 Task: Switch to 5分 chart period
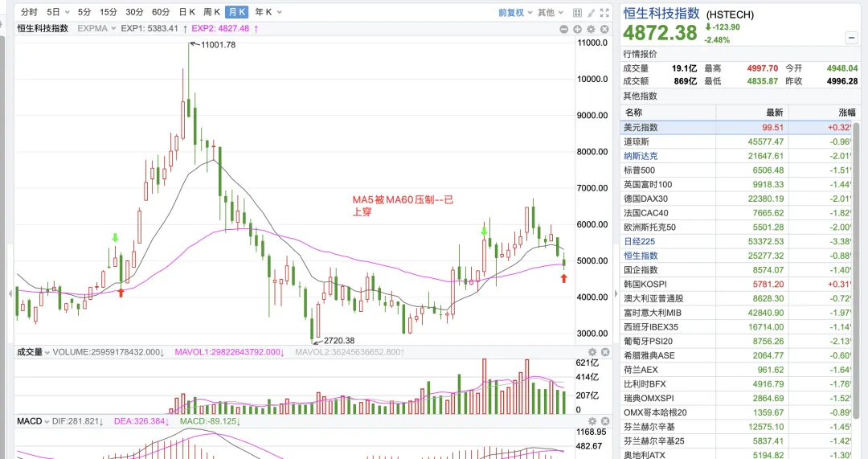[84, 12]
